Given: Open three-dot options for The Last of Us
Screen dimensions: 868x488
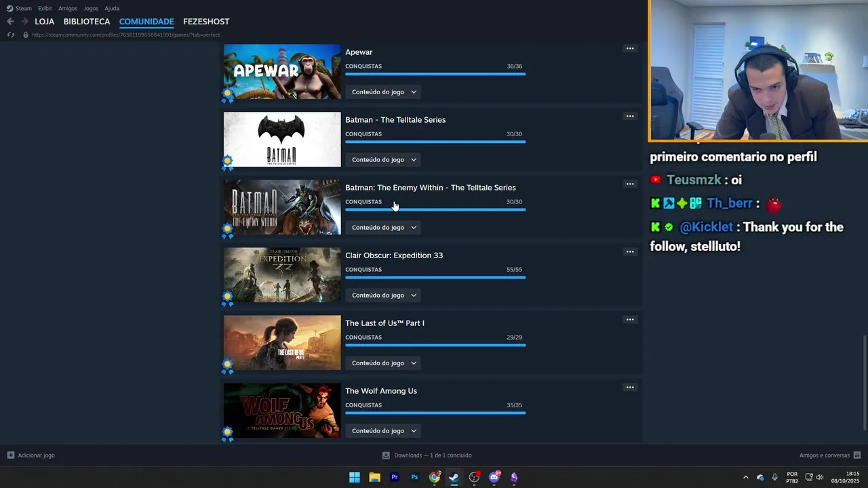Looking at the screenshot, I should click(630, 319).
